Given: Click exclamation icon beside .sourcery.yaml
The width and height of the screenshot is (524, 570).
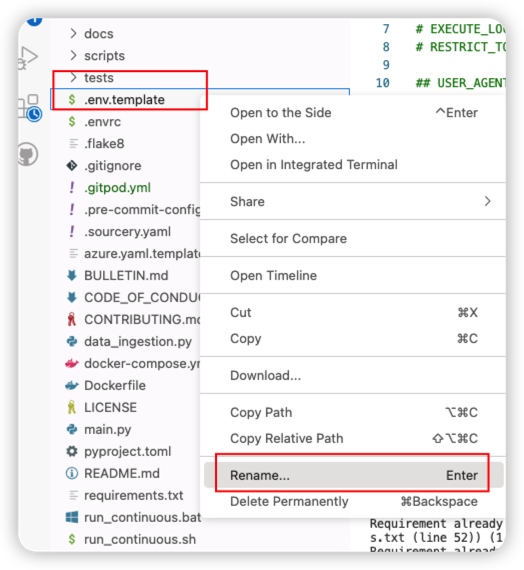Looking at the screenshot, I should click(72, 232).
